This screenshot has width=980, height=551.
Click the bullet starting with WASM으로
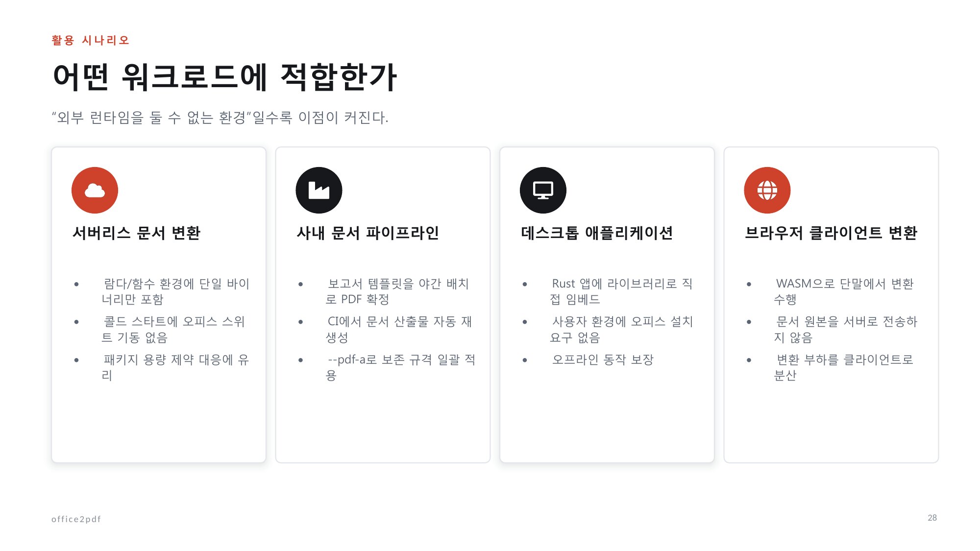tap(844, 291)
